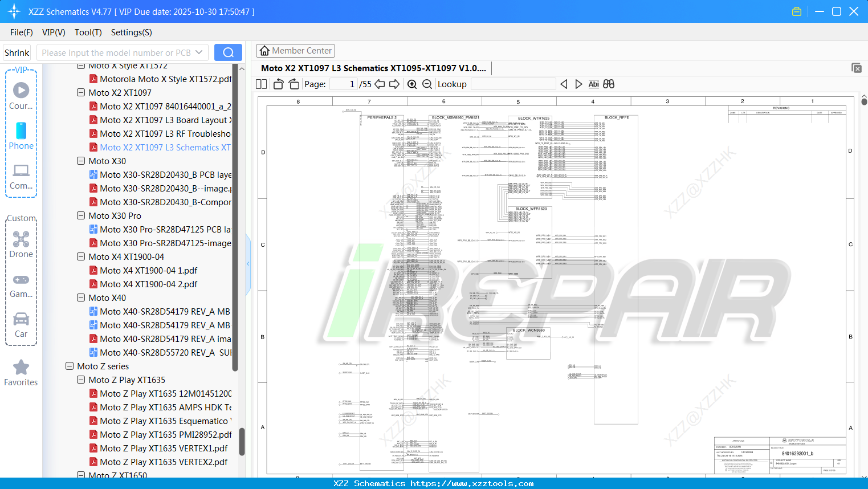This screenshot has height=489, width=868.
Task: Rotate the schematic page clockwise
Action: pyautogui.click(x=293, y=84)
